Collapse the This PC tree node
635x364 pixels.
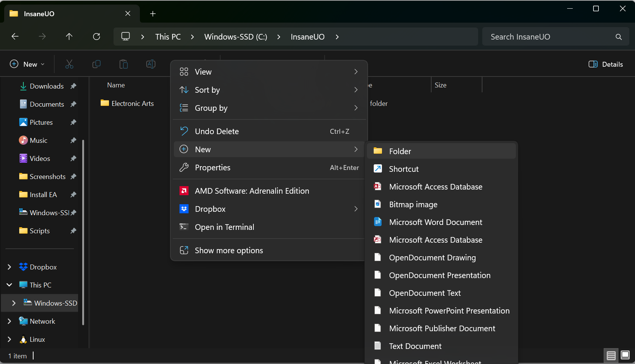9,285
